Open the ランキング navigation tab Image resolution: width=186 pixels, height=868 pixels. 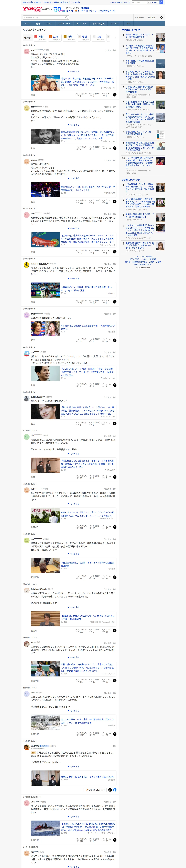115,24
